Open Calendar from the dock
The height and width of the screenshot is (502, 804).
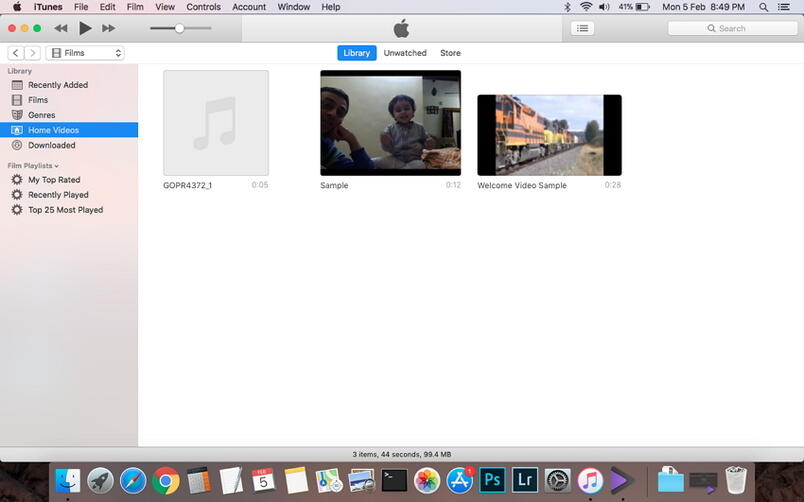click(x=264, y=481)
